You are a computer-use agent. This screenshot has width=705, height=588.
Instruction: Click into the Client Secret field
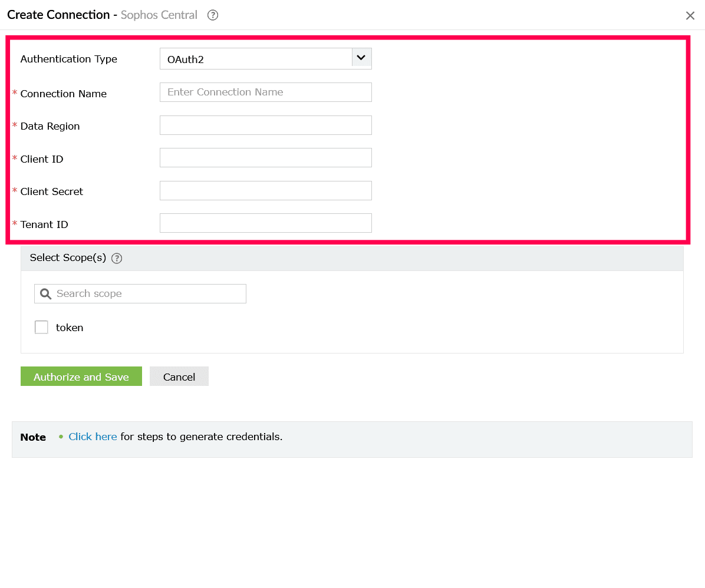(266, 191)
